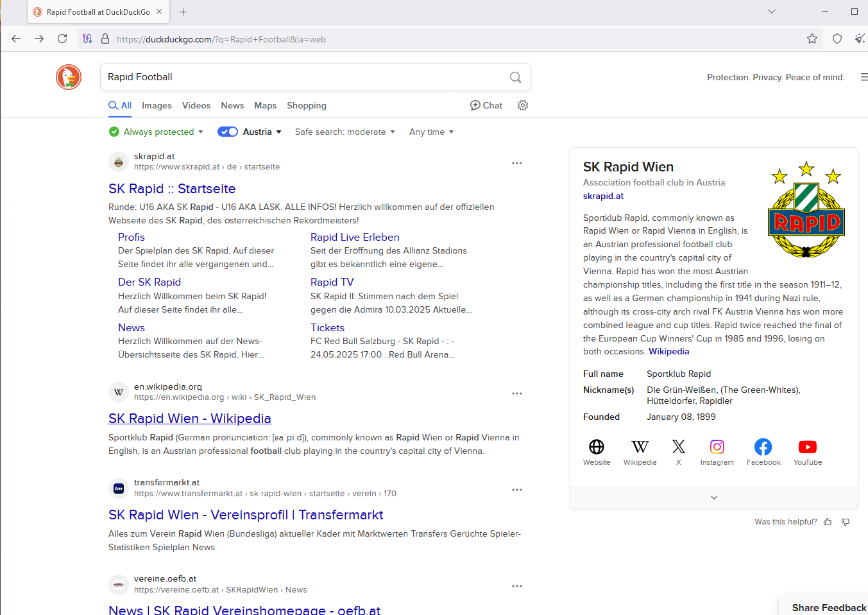Open a new browser tab
This screenshot has height=615, width=868.
(183, 12)
